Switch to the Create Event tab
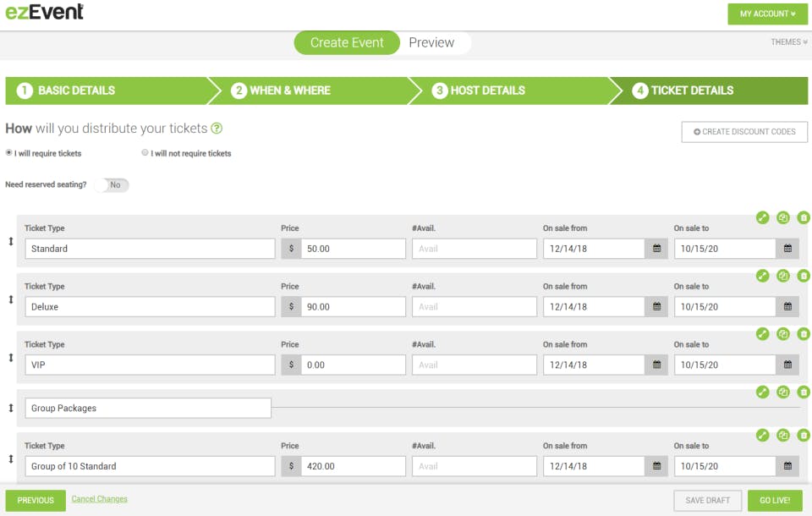 [x=347, y=42]
